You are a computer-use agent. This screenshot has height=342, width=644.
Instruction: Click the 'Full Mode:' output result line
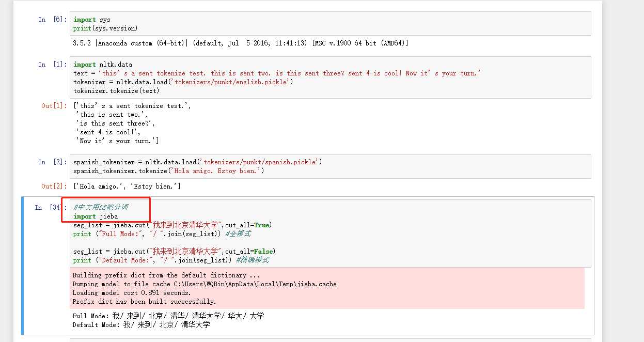pos(168,316)
